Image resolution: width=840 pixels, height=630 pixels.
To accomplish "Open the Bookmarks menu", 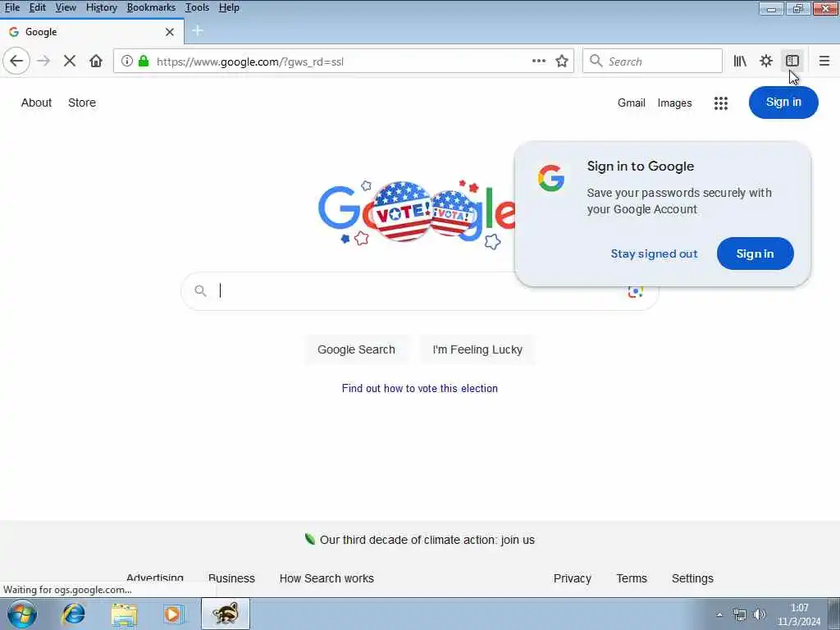I will 151,7.
